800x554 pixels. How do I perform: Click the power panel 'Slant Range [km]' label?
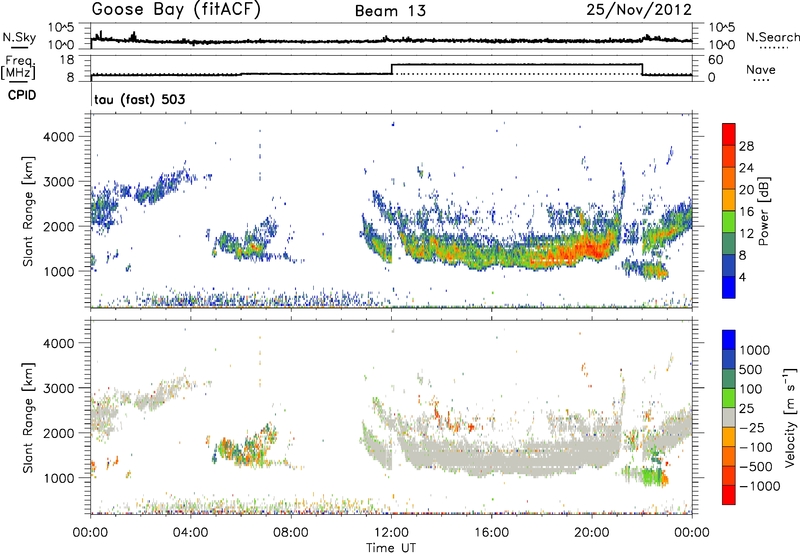[x=28, y=211]
